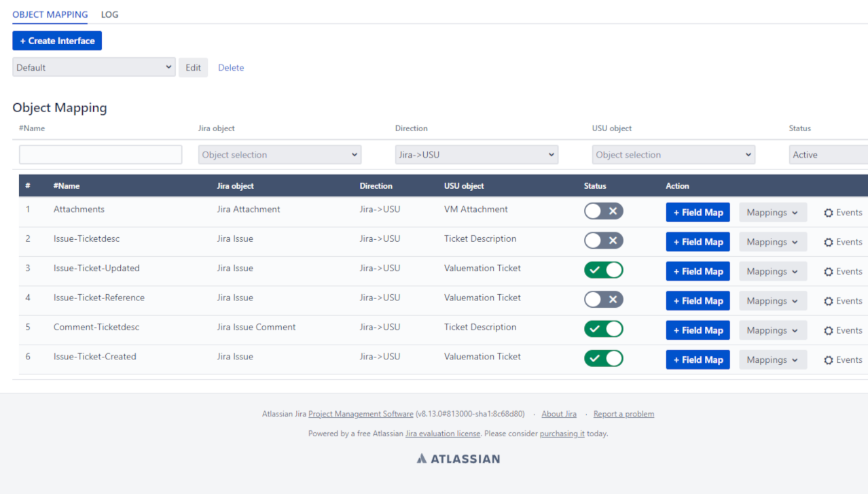Image resolution: width=868 pixels, height=494 pixels.
Task: Click the #Name table column header
Action: tap(67, 186)
